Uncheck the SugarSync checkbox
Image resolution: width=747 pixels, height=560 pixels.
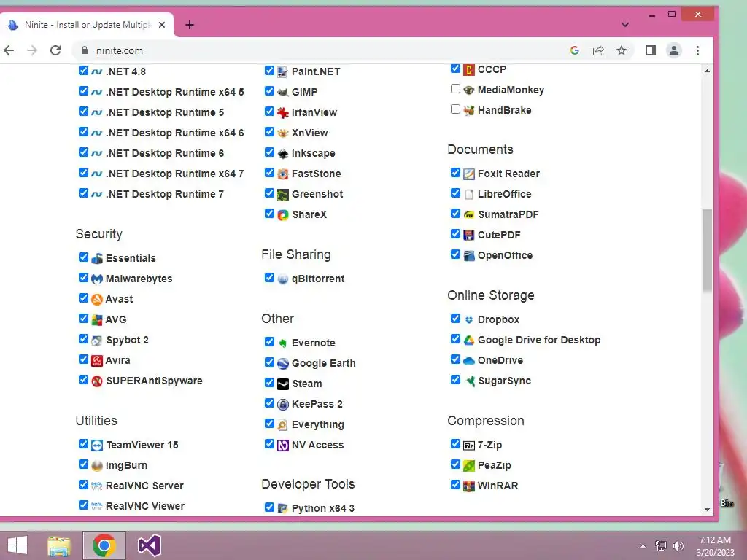click(455, 380)
